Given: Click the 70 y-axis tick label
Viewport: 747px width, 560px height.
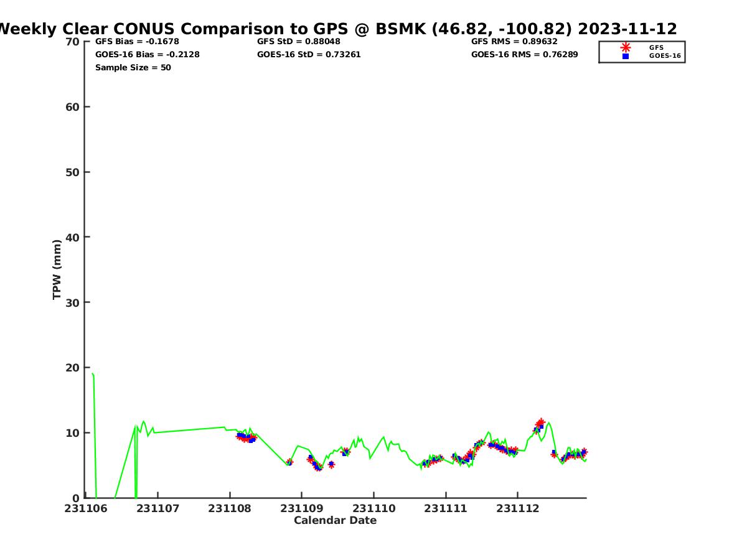Looking at the screenshot, I should [x=73, y=42].
